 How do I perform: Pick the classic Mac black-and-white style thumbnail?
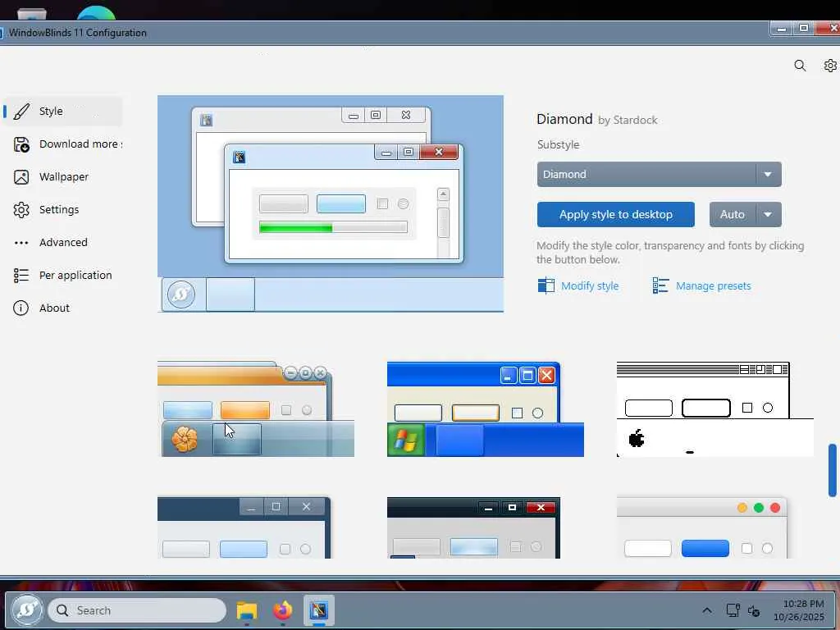(715, 409)
